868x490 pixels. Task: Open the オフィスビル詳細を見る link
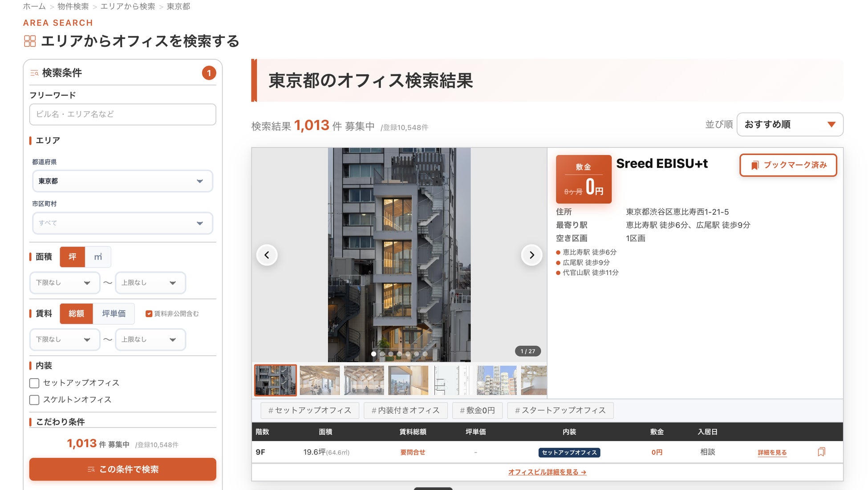[x=547, y=472]
